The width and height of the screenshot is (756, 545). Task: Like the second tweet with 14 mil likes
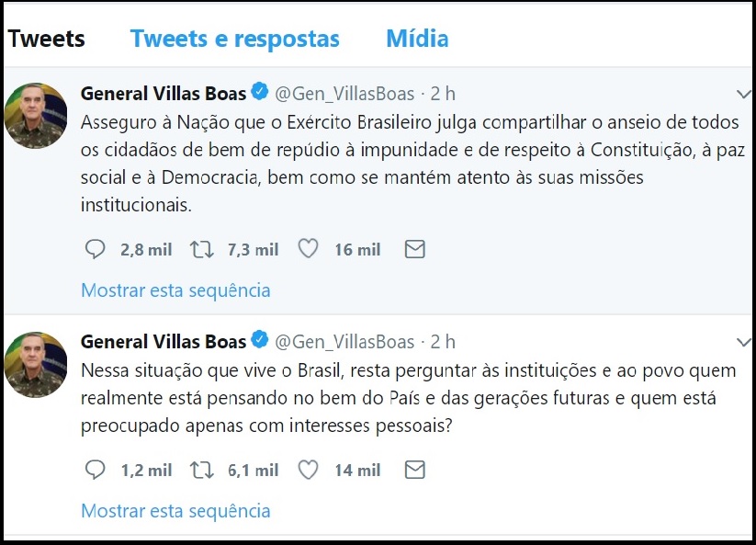click(x=309, y=471)
